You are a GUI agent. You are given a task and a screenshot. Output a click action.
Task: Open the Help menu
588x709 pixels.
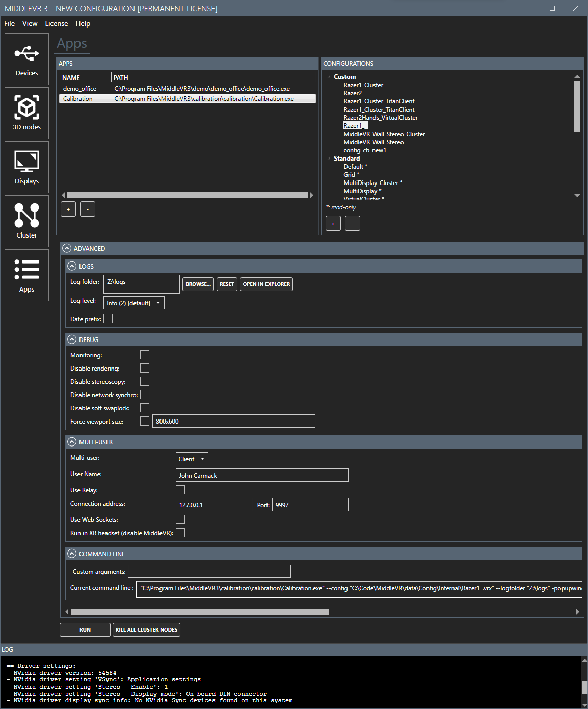pos(83,23)
